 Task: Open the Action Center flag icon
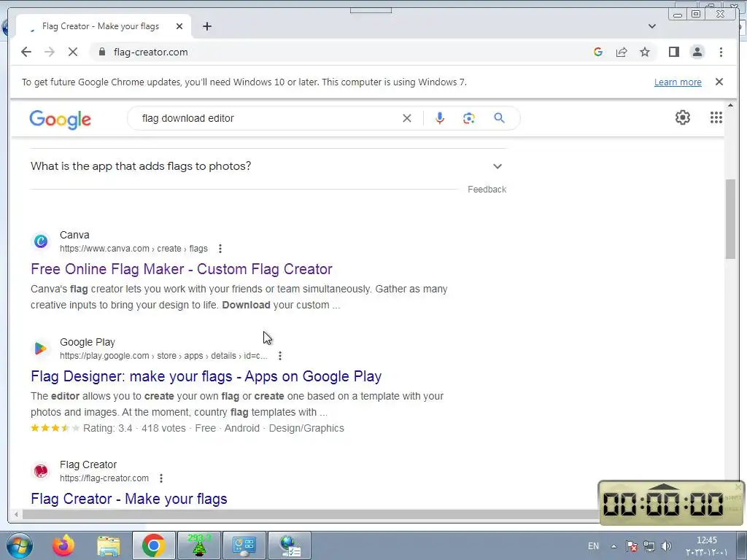pos(632,546)
